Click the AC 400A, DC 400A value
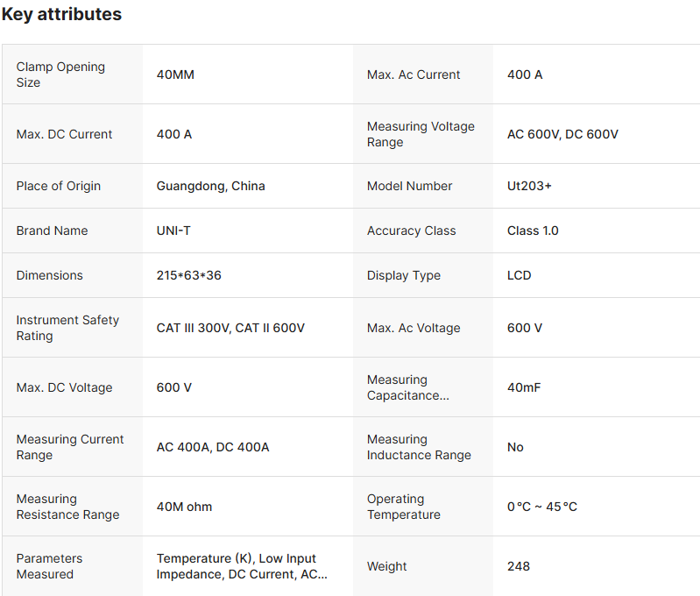Viewport: 700px width, 596px height. (213, 447)
